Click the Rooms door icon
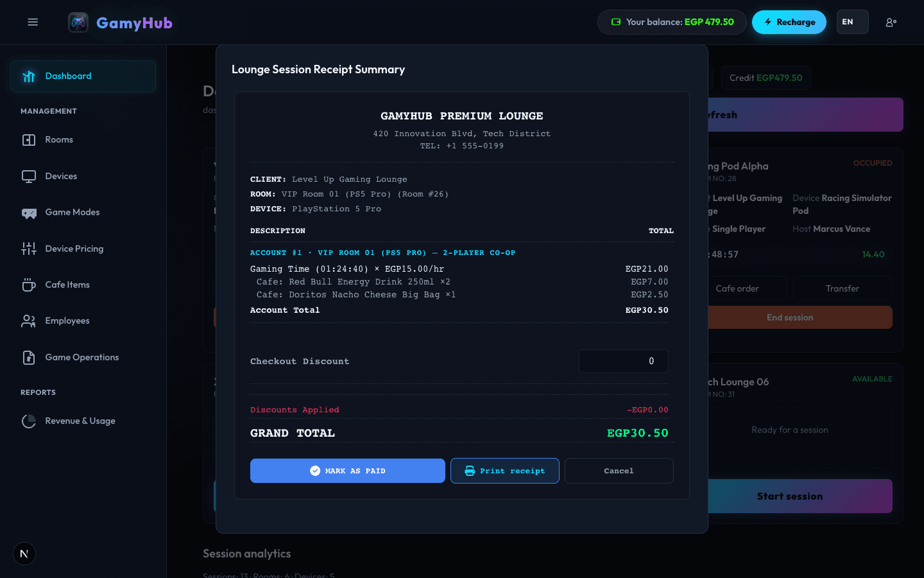Screen dimensions: 924x578 point(29,140)
